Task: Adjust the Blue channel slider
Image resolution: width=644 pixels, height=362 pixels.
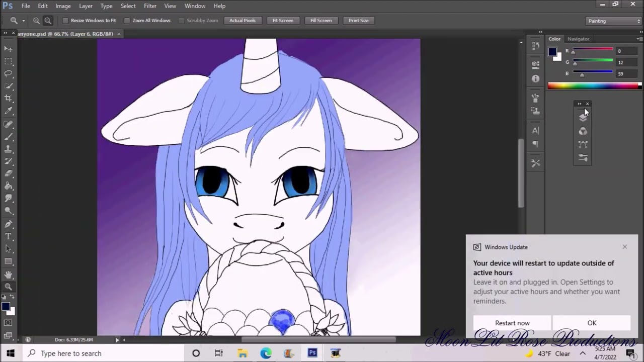Action: coord(582,75)
